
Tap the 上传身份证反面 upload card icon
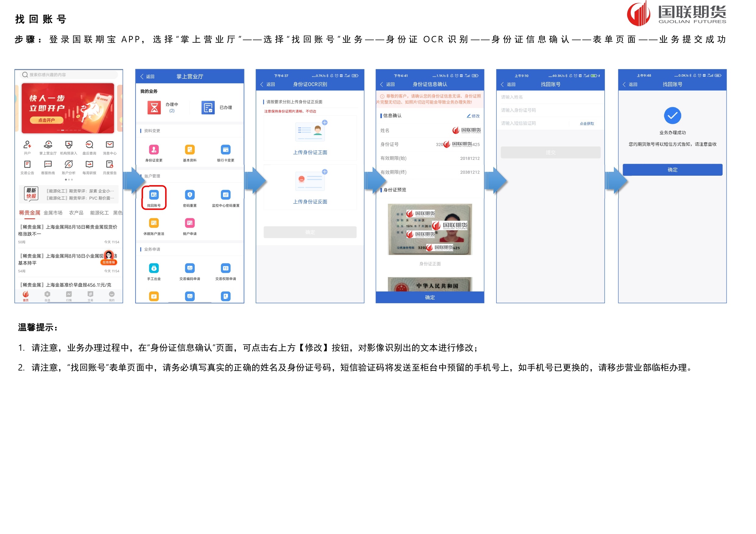310,180
